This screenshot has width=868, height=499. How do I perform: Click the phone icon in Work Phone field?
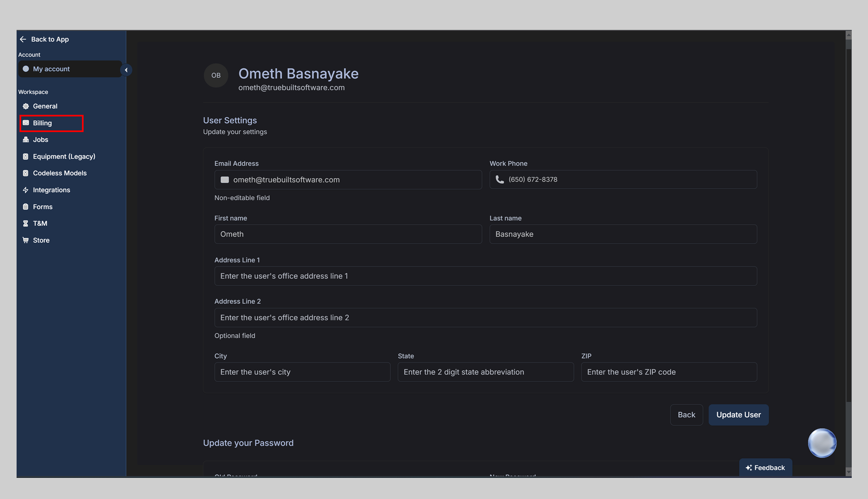coord(500,180)
